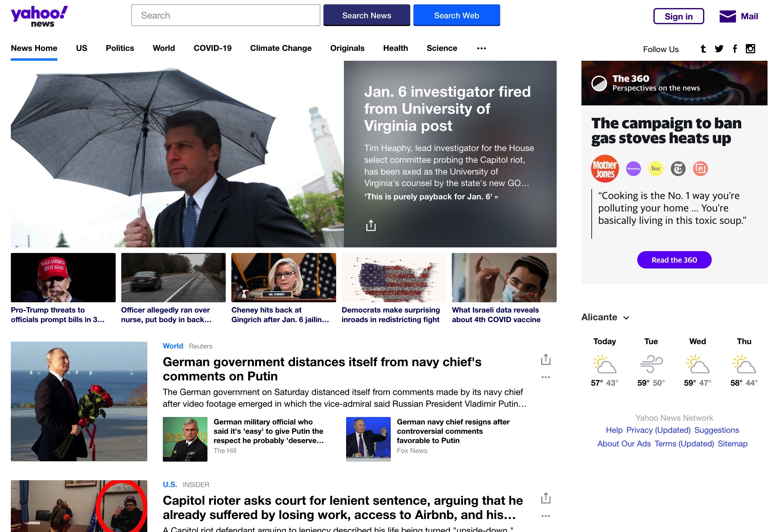Open the Politics section
This screenshot has width=779, height=532.
120,48
